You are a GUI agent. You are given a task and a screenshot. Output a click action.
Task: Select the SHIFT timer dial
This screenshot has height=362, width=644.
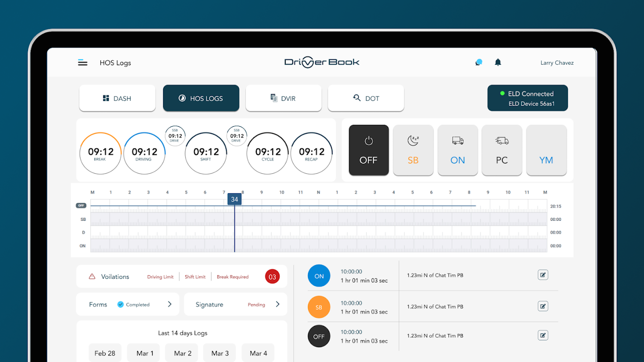(206, 153)
